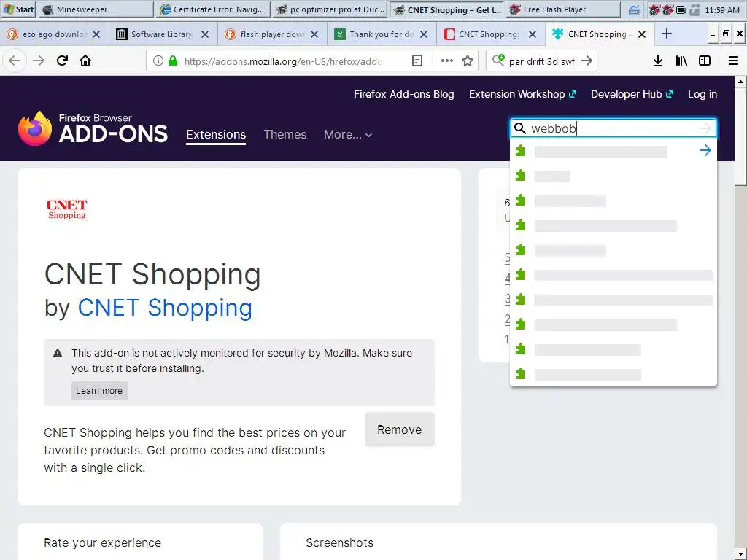The height and width of the screenshot is (560, 747).
Task: Select the last loading search suggestion
Action: pos(613,374)
